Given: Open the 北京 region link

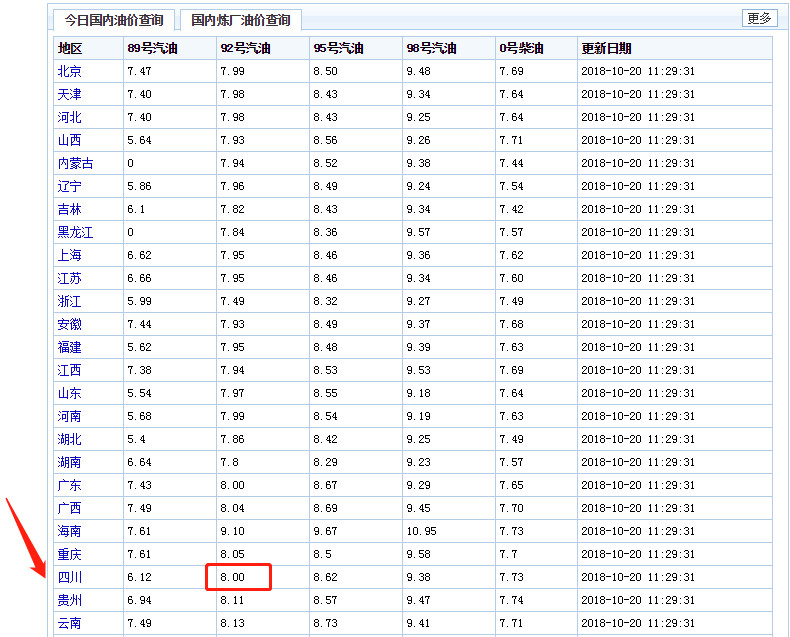Looking at the screenshot, I should click(x=70, y=71).
